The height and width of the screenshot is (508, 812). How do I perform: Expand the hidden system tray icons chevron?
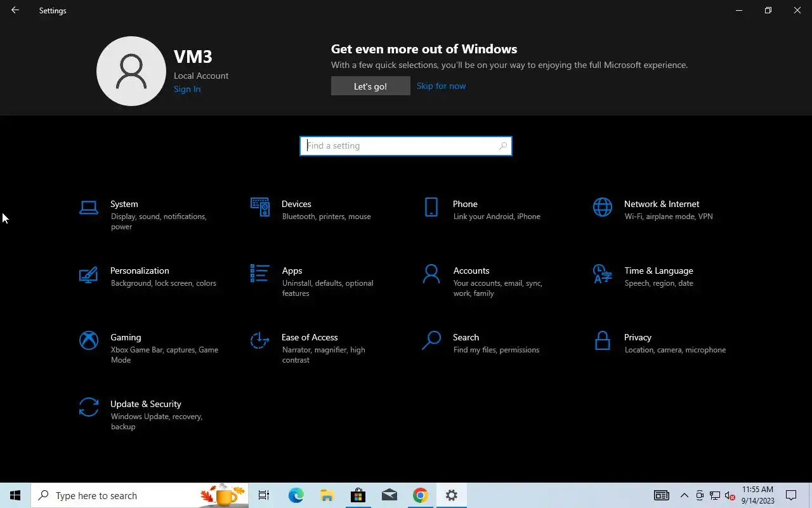(x=684, y=495)
